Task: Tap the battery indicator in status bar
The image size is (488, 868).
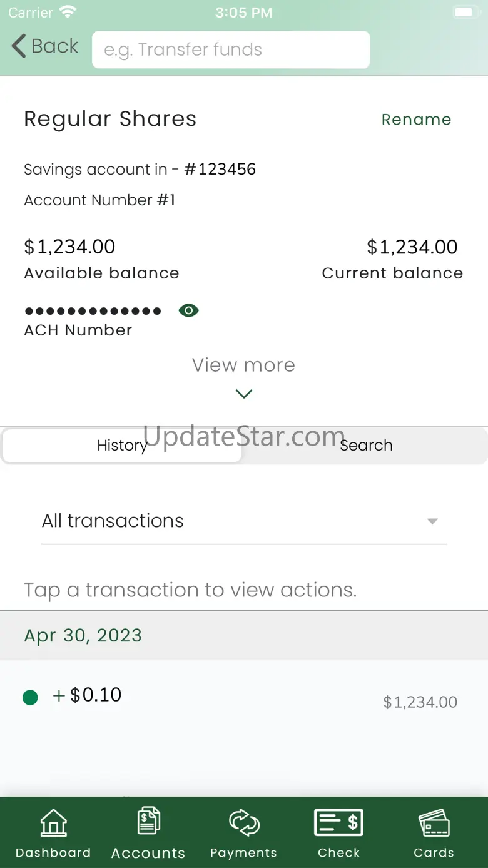Action: [x=465, y=13]
